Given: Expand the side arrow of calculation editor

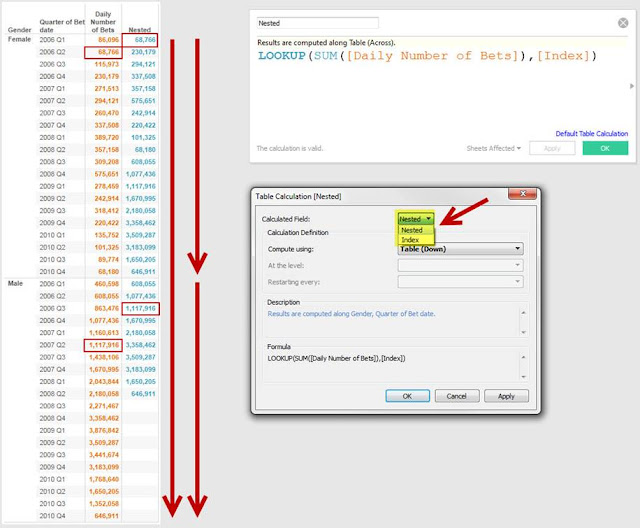Looking at the screenshot, I should point(632,86).
